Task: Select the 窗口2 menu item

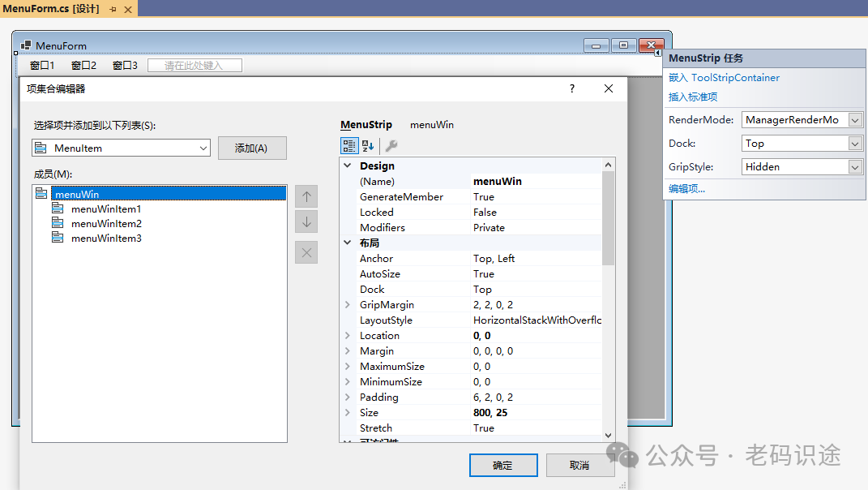Action: pyautogui.click(x=84, y=66)
